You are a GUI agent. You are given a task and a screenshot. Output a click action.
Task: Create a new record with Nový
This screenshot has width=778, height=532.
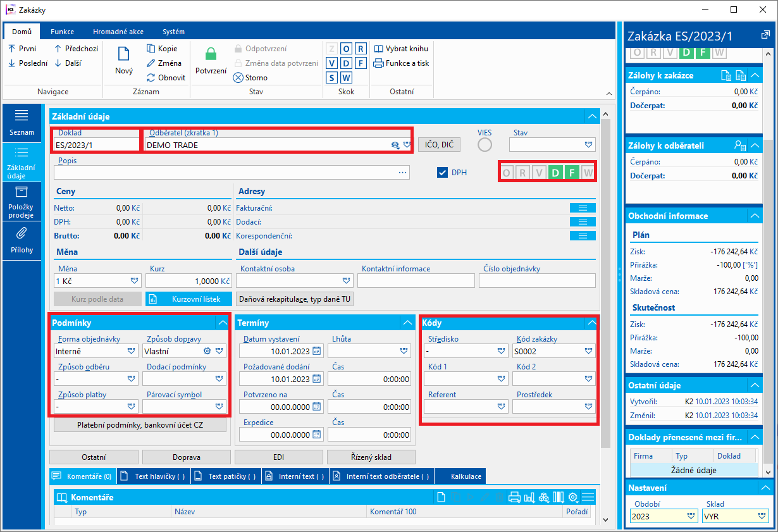click(124, 62)
